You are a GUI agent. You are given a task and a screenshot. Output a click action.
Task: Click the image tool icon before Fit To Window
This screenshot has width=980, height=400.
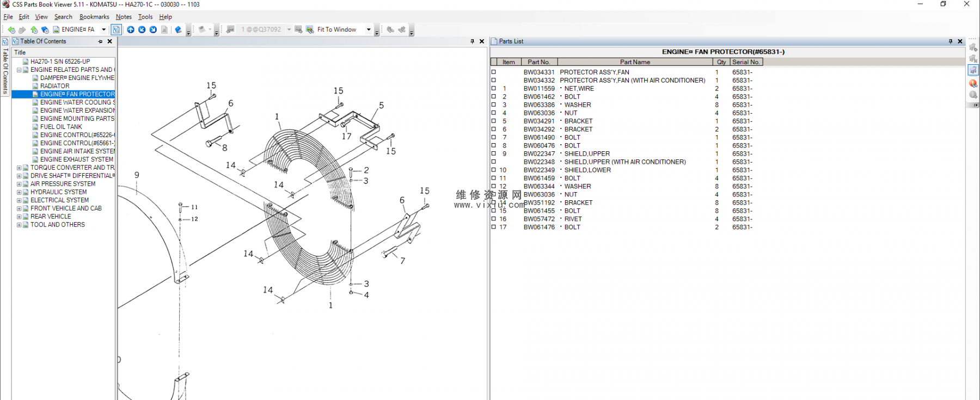point(298,29)
